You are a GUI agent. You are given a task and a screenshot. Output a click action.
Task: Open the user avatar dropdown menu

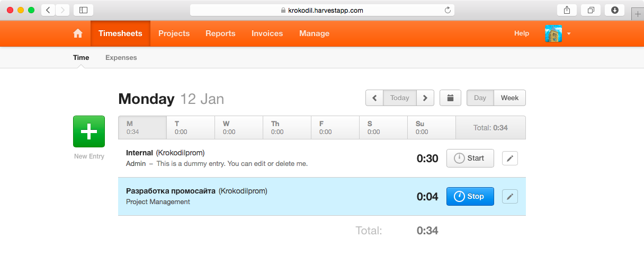[x=557, y=33]
